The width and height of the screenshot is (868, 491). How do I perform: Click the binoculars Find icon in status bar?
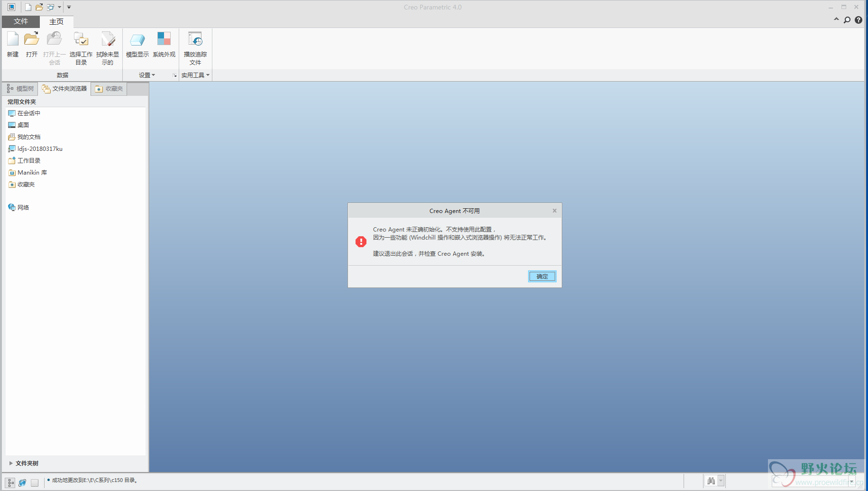point(711,481)
